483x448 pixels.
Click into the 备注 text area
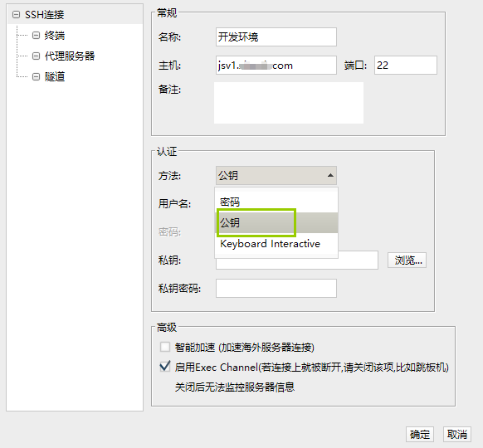[289, 103]
